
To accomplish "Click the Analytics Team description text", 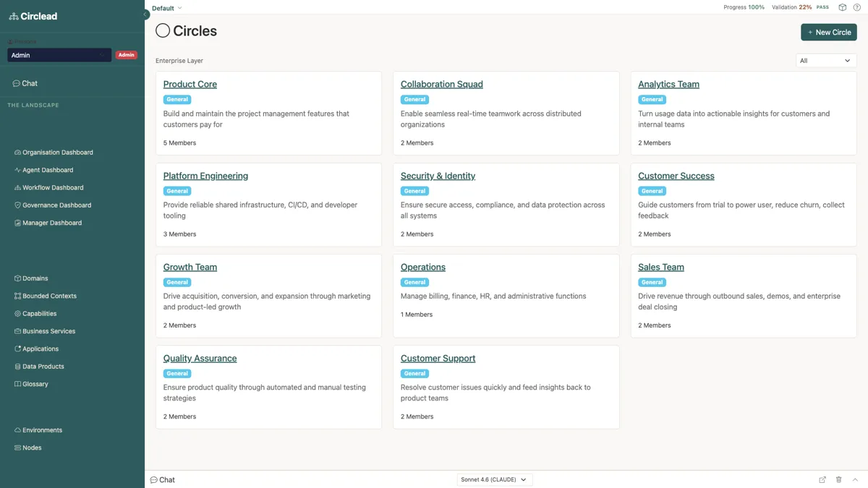I will (733, 119).
